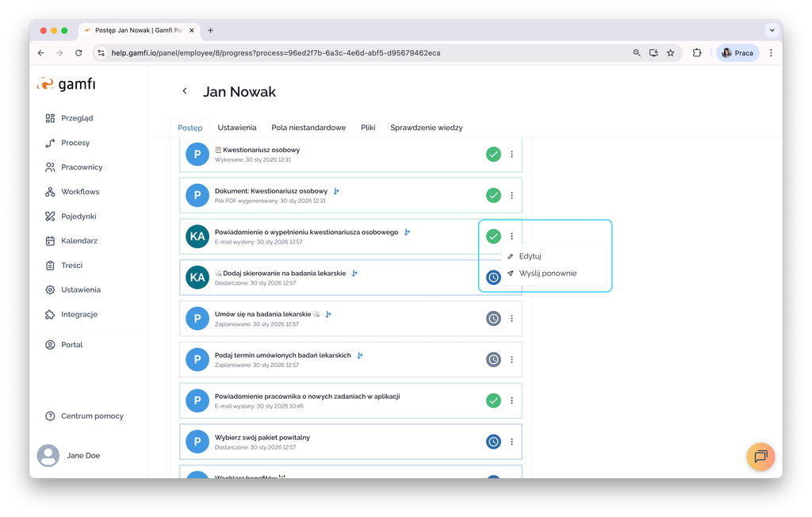Click green checkmark status for Kwestionariusz osobowy
This screenshot has height=517, width=812.
point(493,155)
